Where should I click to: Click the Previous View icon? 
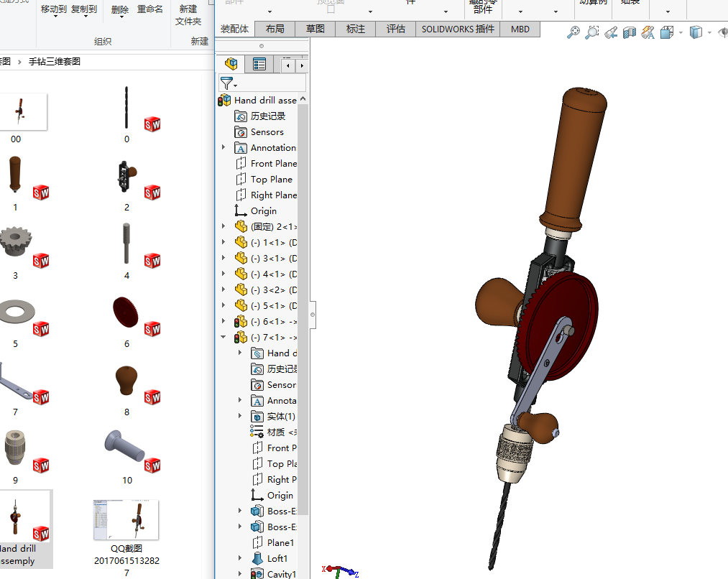[610, 32]
